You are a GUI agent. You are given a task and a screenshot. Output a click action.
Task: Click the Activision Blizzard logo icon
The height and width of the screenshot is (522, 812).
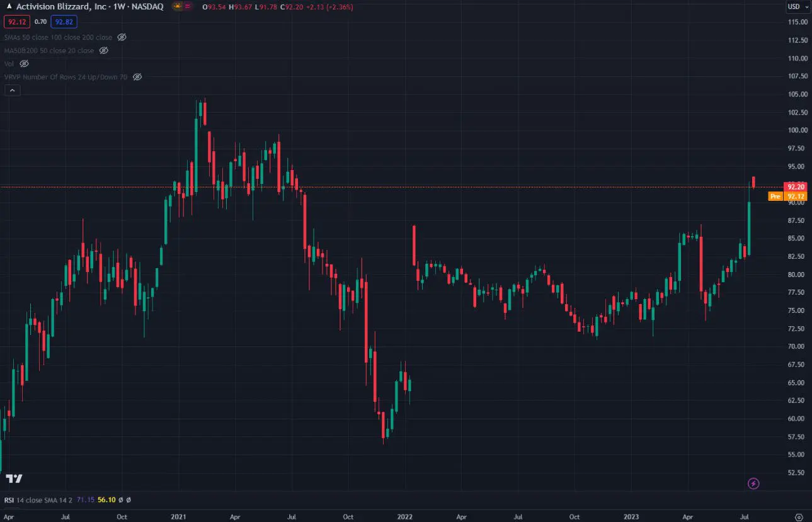click(x=8, y=6)
